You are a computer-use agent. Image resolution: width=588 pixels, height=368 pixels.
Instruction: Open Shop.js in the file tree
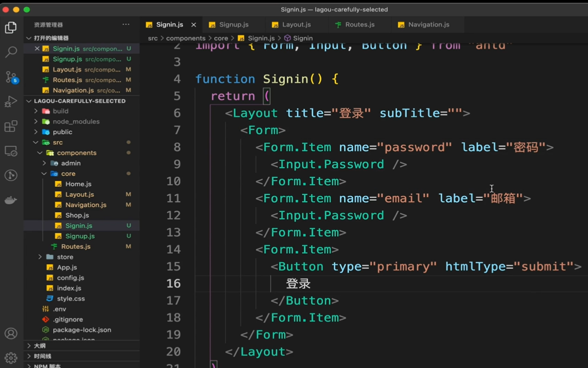click(77, 215)
